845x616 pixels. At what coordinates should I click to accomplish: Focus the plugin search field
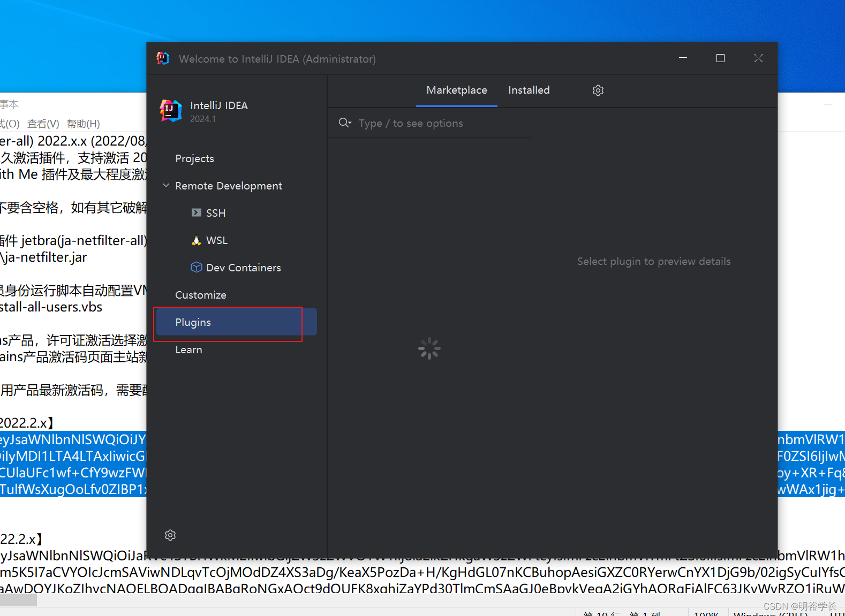(x=429, y=123)
